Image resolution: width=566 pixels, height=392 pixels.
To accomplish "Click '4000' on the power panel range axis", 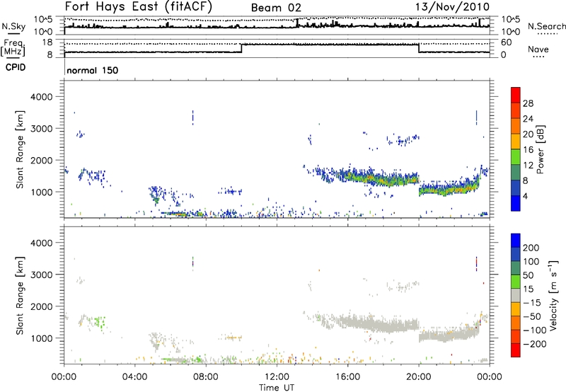I will [42, 97].
